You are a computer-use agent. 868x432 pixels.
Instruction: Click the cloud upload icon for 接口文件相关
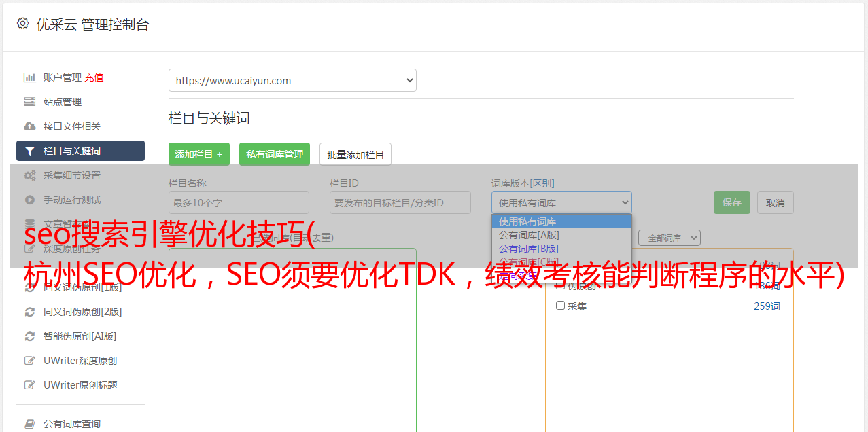(x=30, y=126)
